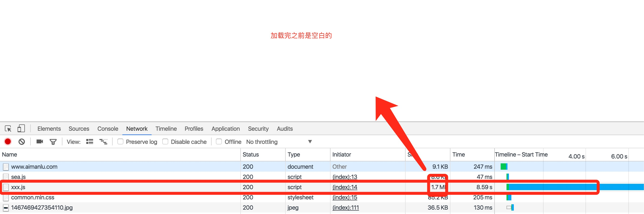Switch to large request rows view icon
This screenshot has height=214, width=644.
pyautogui.click(x=89, y=142)
